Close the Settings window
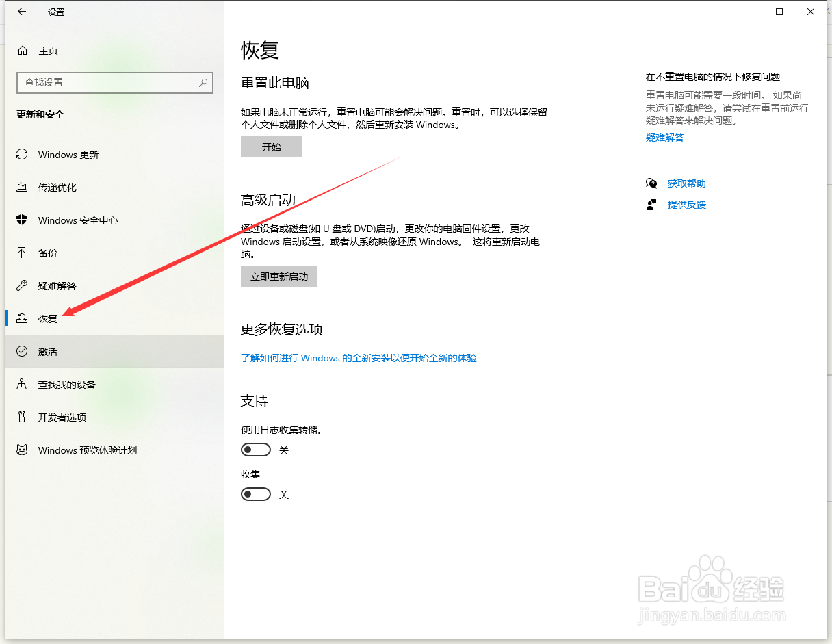Viewport: 832px width, 644px height. (x=811, y=12)
